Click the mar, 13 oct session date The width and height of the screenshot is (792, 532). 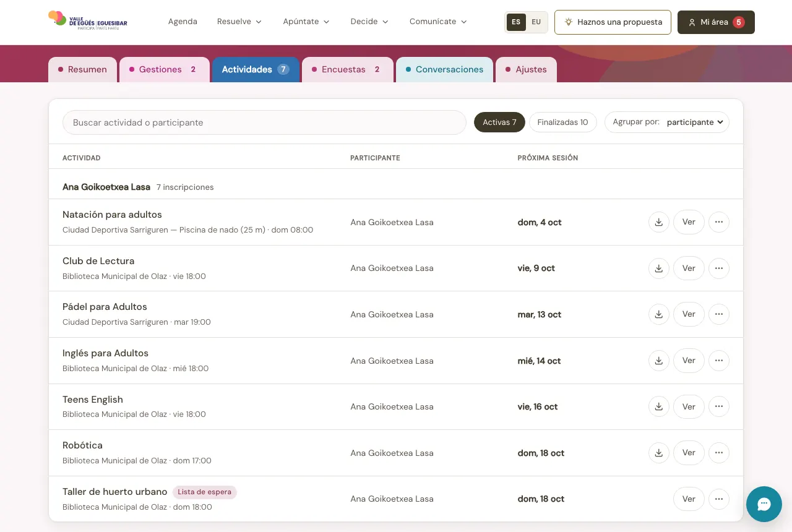click(540, 314)
